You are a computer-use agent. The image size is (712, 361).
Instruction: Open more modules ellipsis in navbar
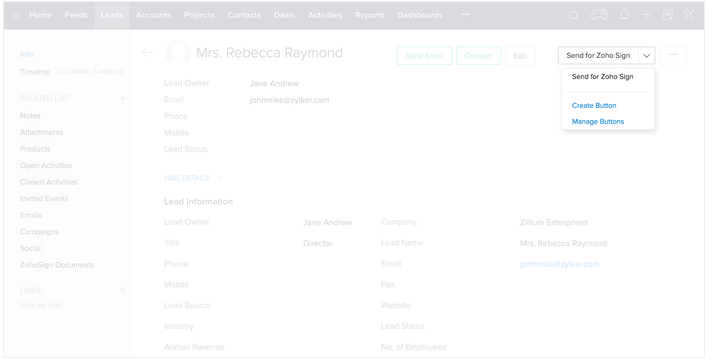pyautogui.click(x=465, y=15)
